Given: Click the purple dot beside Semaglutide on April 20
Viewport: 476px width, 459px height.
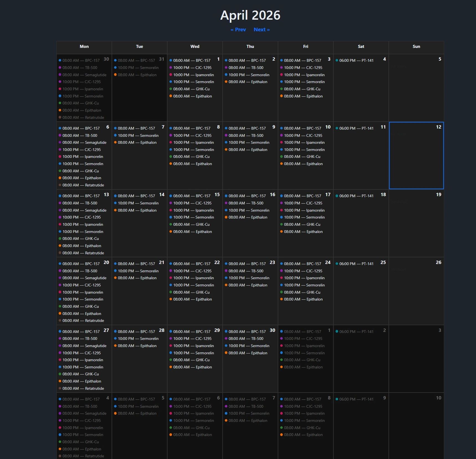Looking at the screenshot, I should [60, 278].
